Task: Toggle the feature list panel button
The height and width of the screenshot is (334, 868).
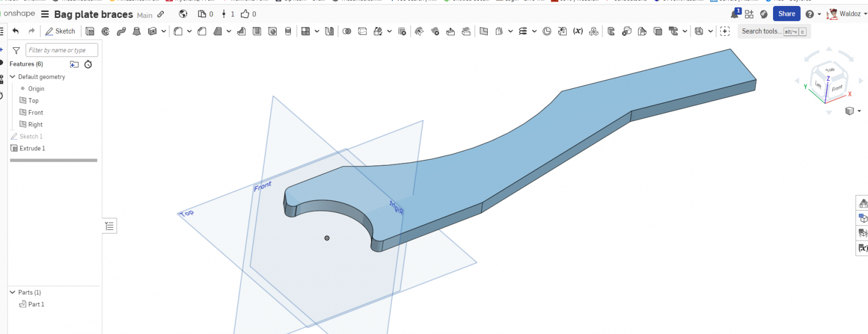Action: (110, 226)
